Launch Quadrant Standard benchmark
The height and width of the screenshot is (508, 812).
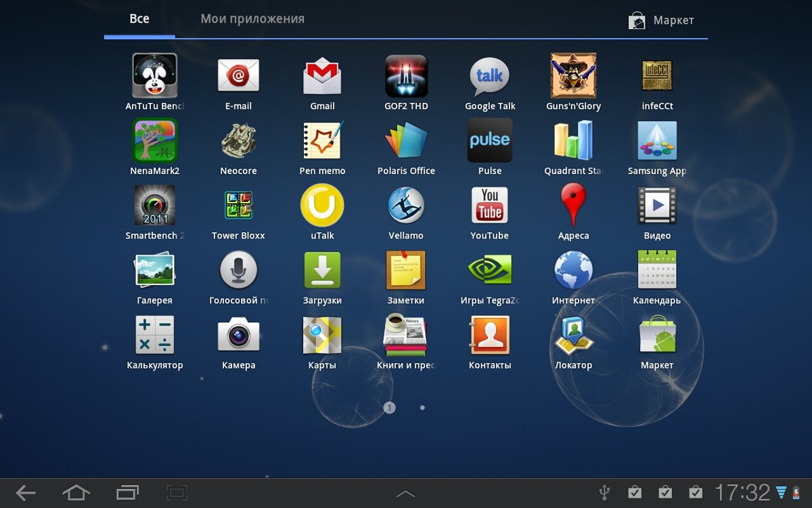pyautogui.click(x=573, y=141)
